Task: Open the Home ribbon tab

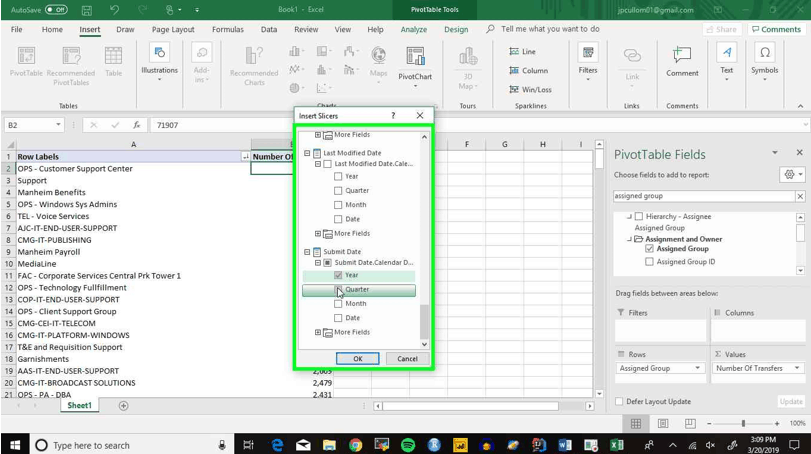Action: [52, 29]
